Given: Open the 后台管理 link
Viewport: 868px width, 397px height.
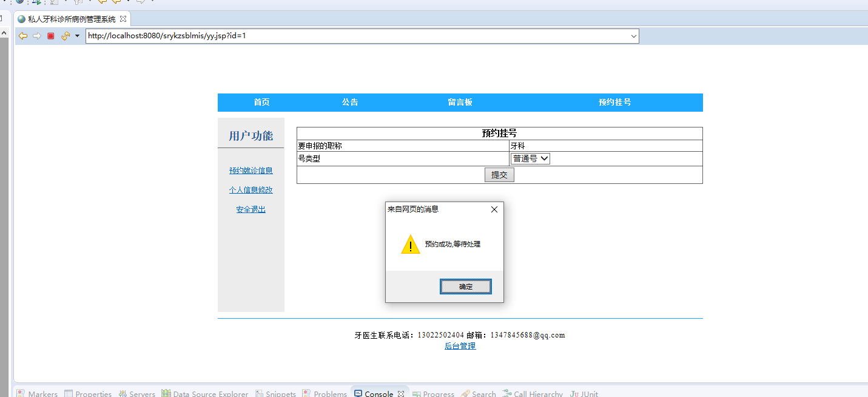Looking at the screenshot, I should point(460,345).
